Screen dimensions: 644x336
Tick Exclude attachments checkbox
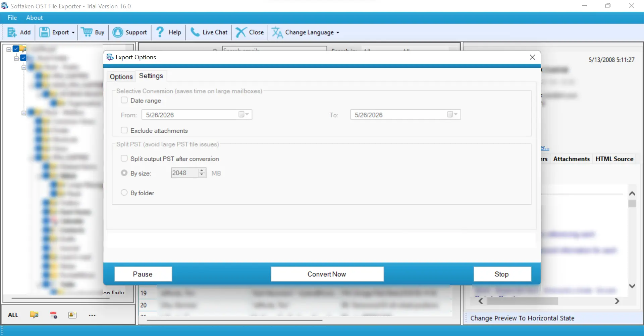point(124,130)
